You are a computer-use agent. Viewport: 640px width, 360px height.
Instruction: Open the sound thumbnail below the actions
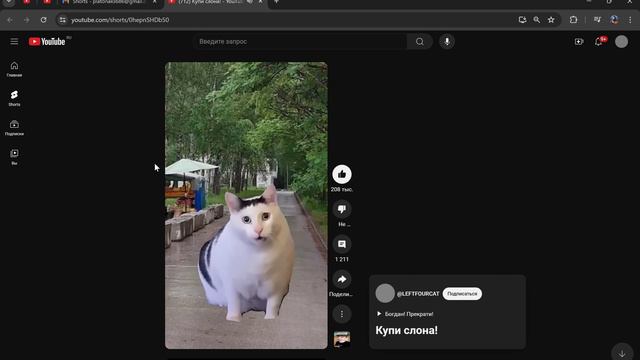coord(342,339)
